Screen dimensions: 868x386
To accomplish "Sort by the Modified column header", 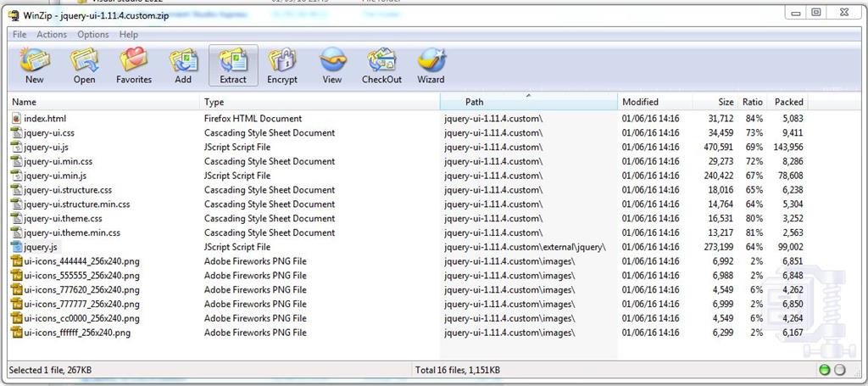I will 655,102.
